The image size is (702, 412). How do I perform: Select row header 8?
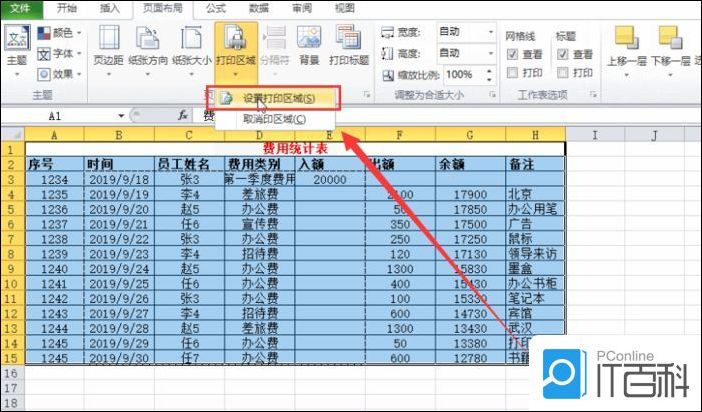point(12,254)
